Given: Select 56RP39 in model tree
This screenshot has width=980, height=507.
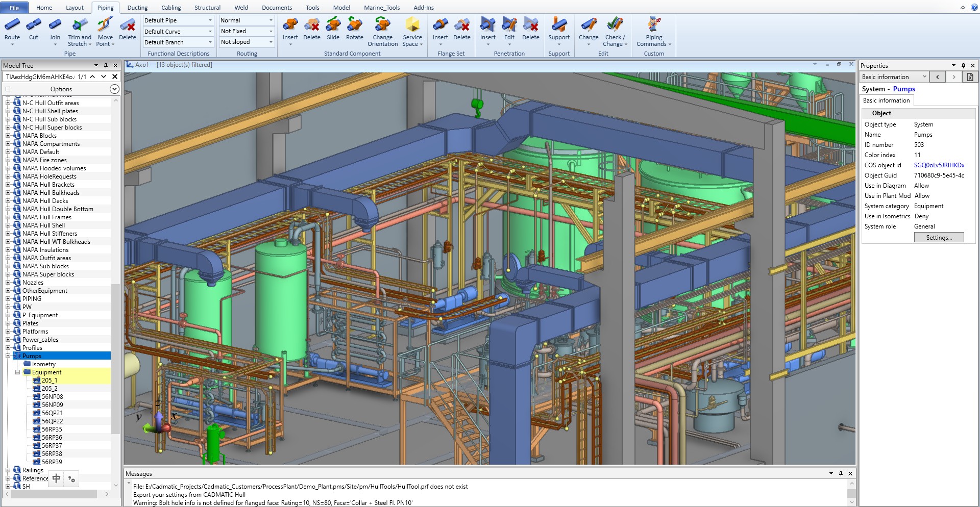Looking at the screenshot, I should (x=52, y=462).
